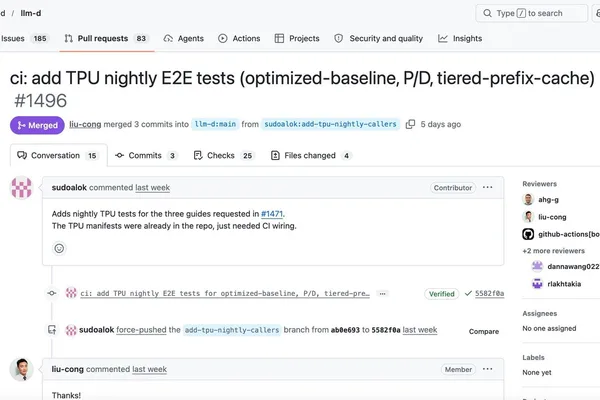Switch to the Commits tab
This screenshot has width=600, height=400.
tap(146, 155)
